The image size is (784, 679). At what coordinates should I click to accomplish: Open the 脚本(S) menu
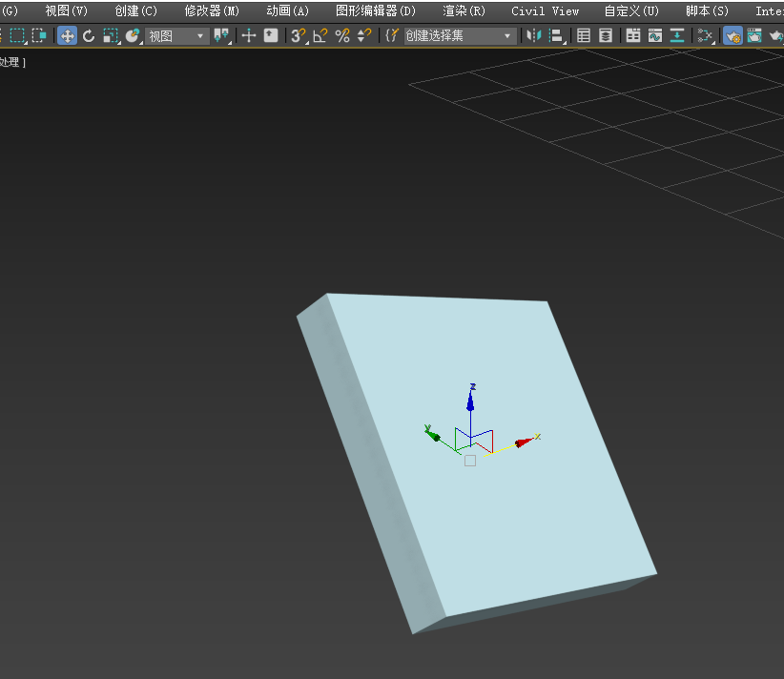[707, 11]
